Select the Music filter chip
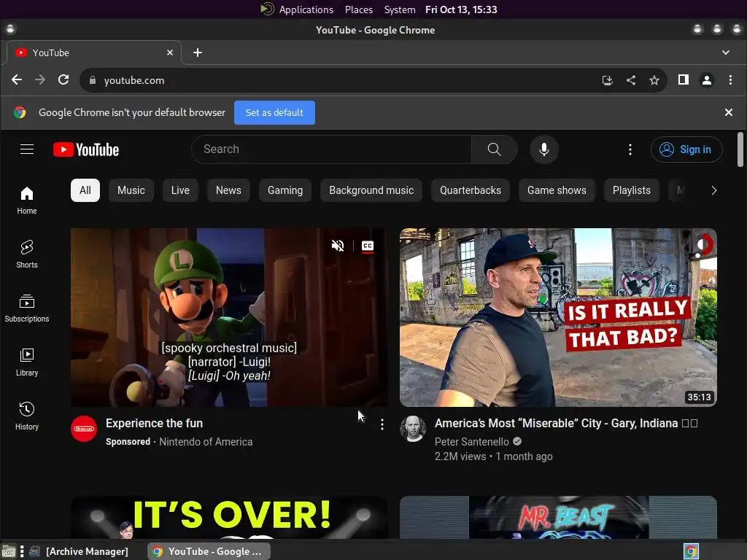The width and height of the screenshot is (747, 560). coord(131,190)
